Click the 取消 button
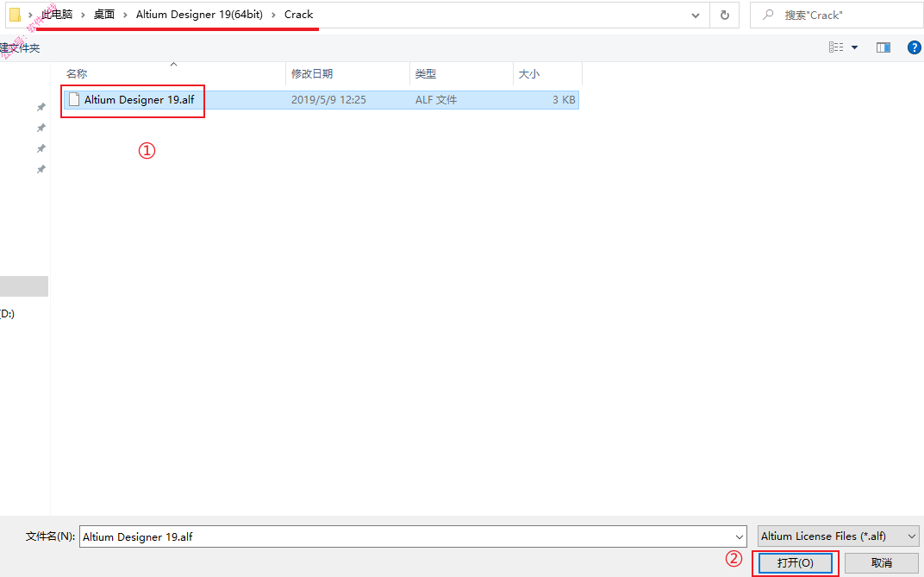Viewport: 924px width, 577px height. click(882, 563)
